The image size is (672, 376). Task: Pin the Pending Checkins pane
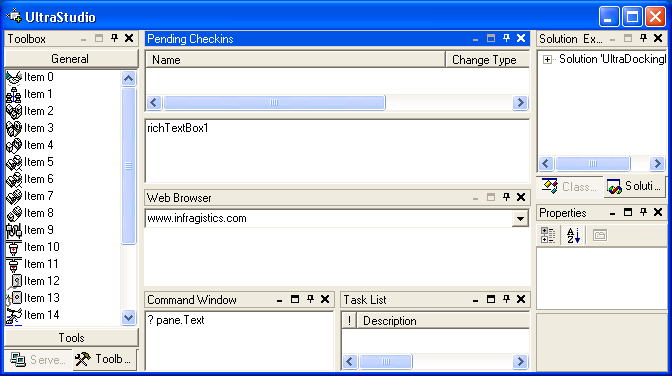(506, 38)
